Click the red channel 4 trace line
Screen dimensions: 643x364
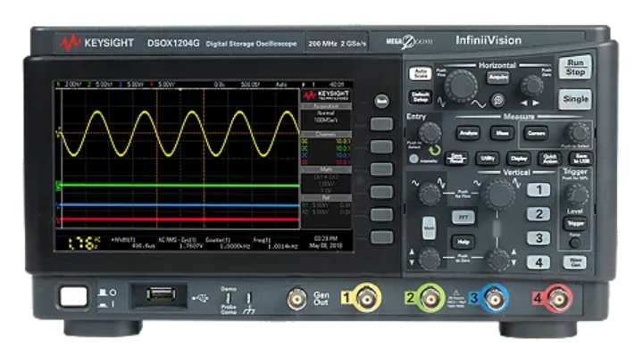180,219
